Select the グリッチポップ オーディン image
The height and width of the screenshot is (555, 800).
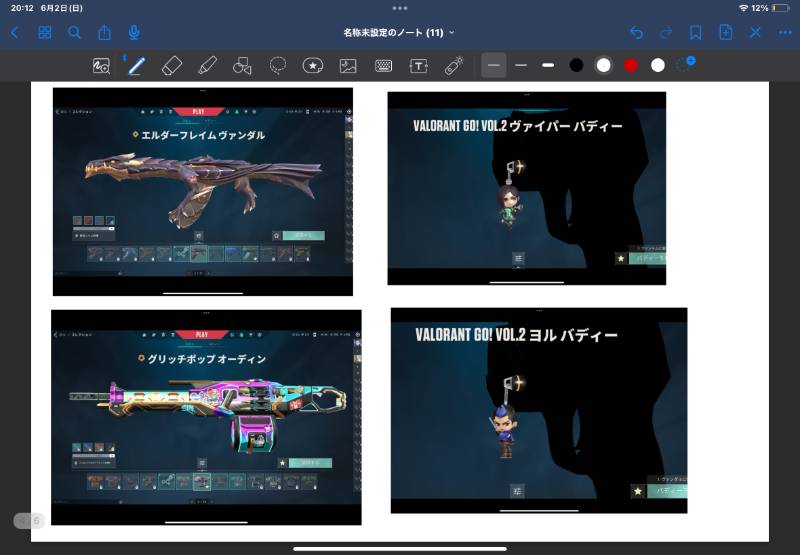(x=206, y=417)
